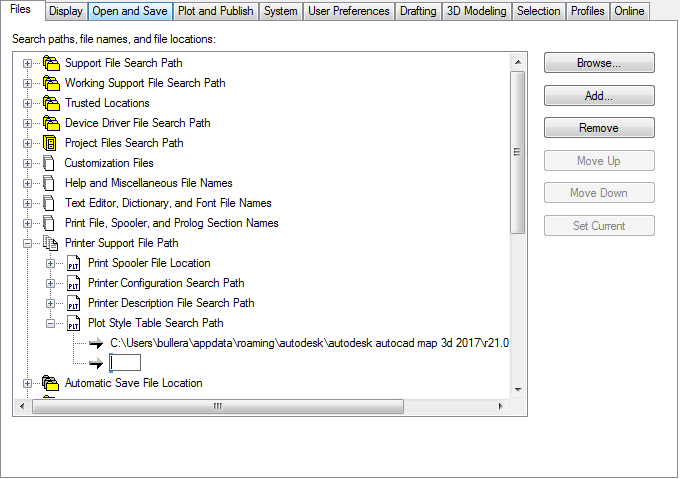This screenshot has width=680, height=479.
Task: Click the PLT icon for Printer Configuration Search Path
Action: [x=73, y=283]
